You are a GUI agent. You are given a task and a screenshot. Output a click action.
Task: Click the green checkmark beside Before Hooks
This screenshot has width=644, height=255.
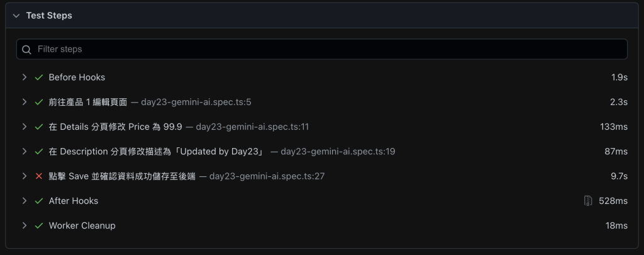point(39,77)
